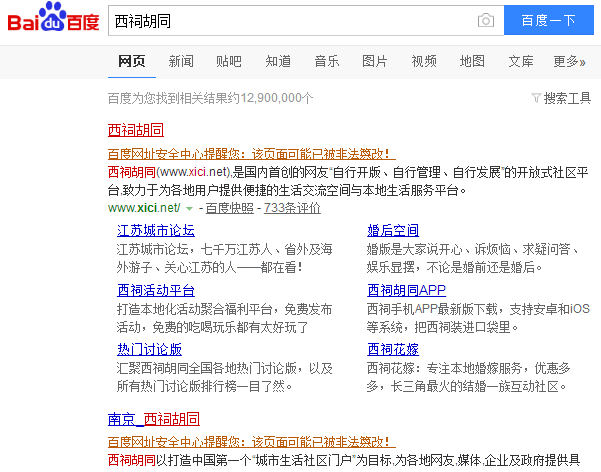Open the 江苏城市论坛 sublink

click(156, 231)
